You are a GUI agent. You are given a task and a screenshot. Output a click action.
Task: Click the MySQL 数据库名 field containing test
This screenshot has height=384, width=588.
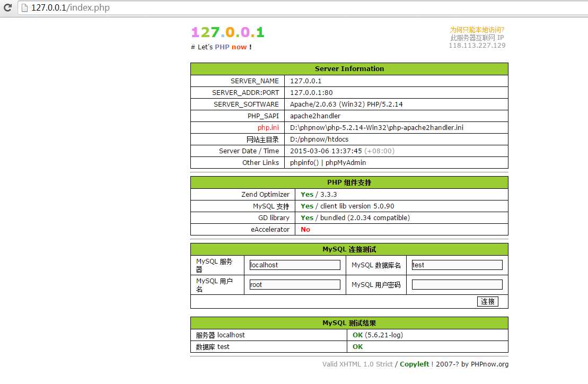point(457,265)
